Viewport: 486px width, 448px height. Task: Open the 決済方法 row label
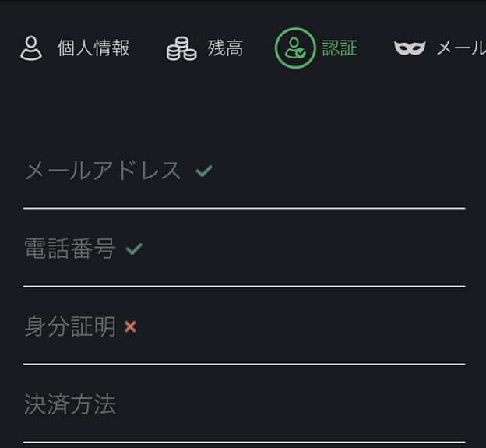tap(70, 405)
